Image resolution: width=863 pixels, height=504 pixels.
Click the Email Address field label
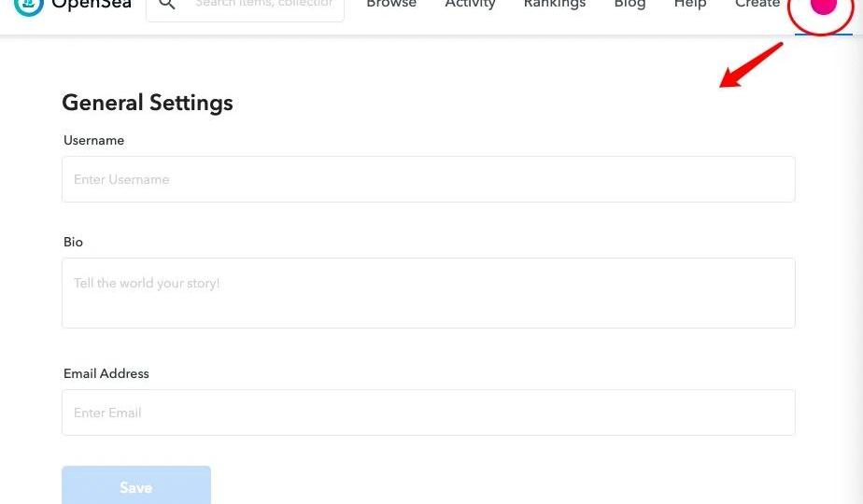pyautogui.click(x=106, y=373)
